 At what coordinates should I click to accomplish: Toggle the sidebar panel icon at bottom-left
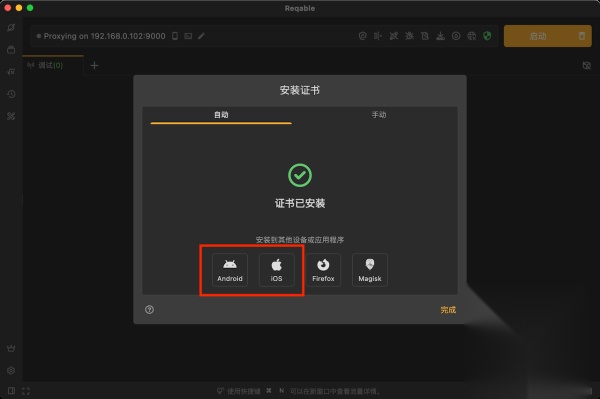(x=11, y=391)
